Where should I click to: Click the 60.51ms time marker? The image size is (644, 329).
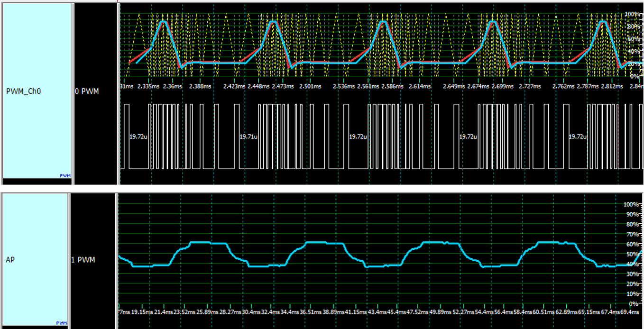click(x=543, y=312)
